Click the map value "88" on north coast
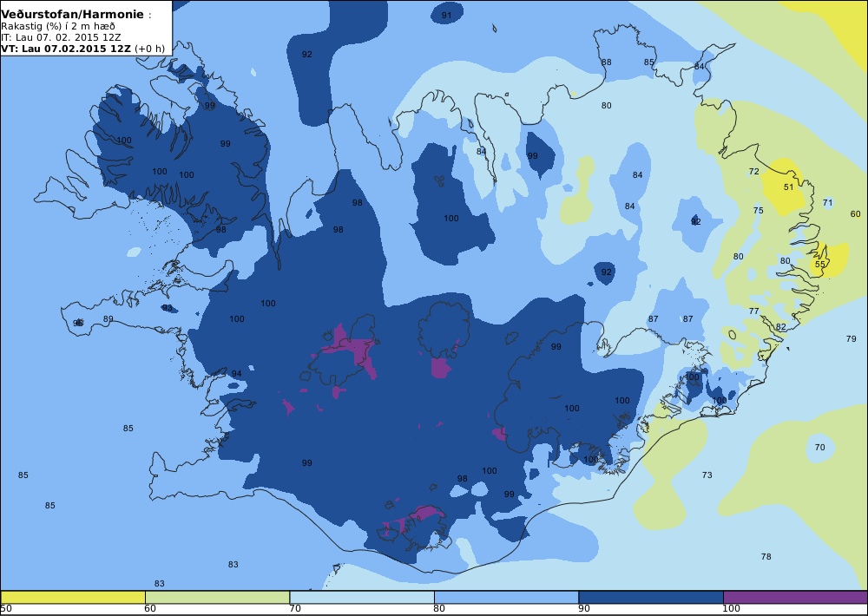 pyautogui.click(x=607, y=62)
